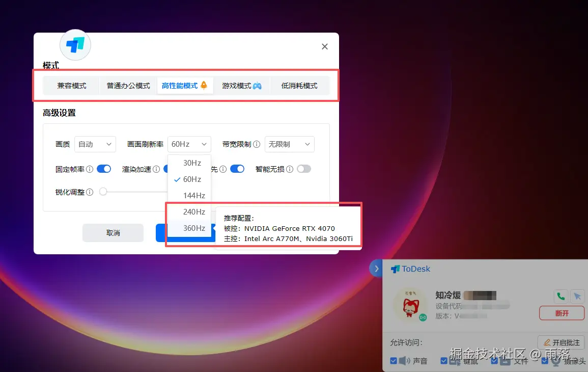Open the 带宽限制 dropdown showing 无限制

point(290,144)
